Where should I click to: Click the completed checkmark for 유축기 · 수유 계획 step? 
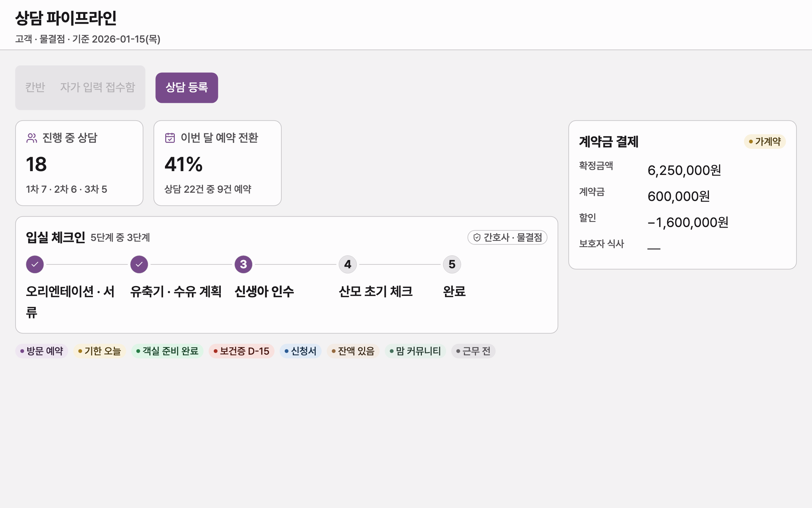(139, 264)
